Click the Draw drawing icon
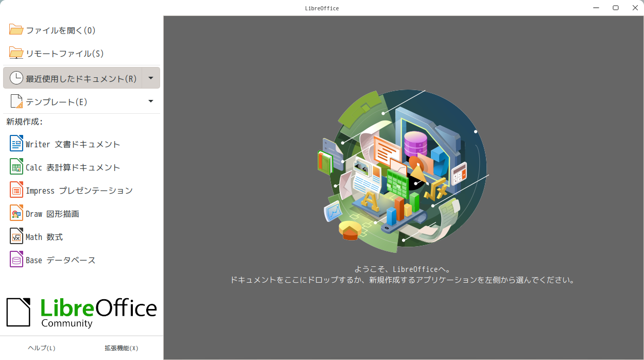Screen dimensions: 644x360 click(x=16, y=213)
